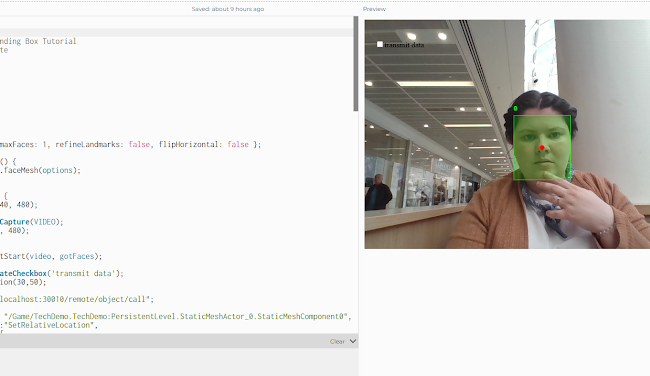Click the 'Saved: about 9 hours ago' status
Viewport: 650px width, 376px height.
tap(228, 9)
